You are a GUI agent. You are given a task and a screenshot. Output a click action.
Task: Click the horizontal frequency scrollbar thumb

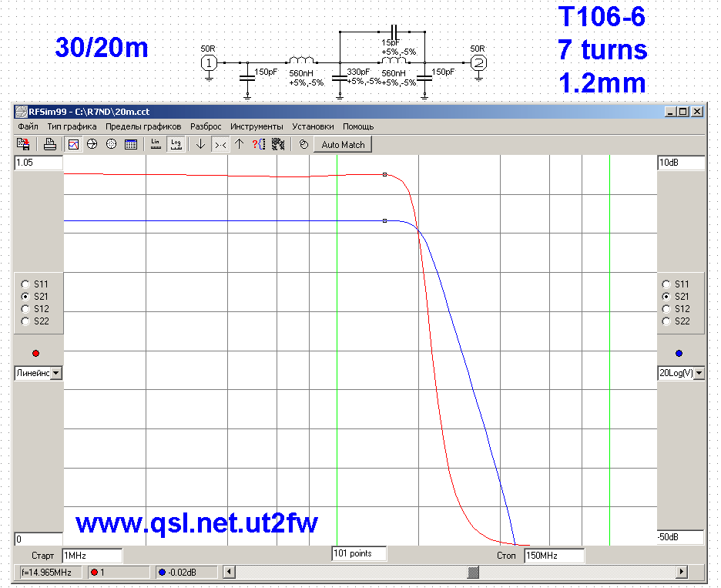[x=474, y=572]
